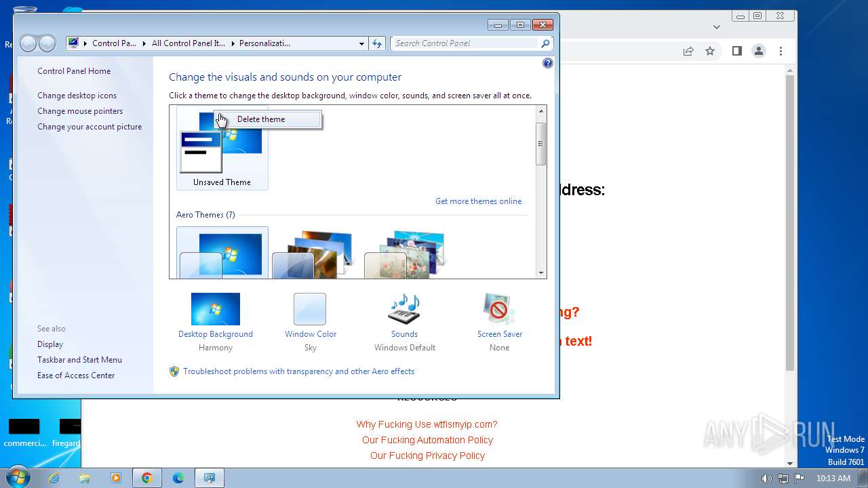
Task: Click the Control Panel address breadcrumb Personalizati...
Action: (x=264, y=43)
